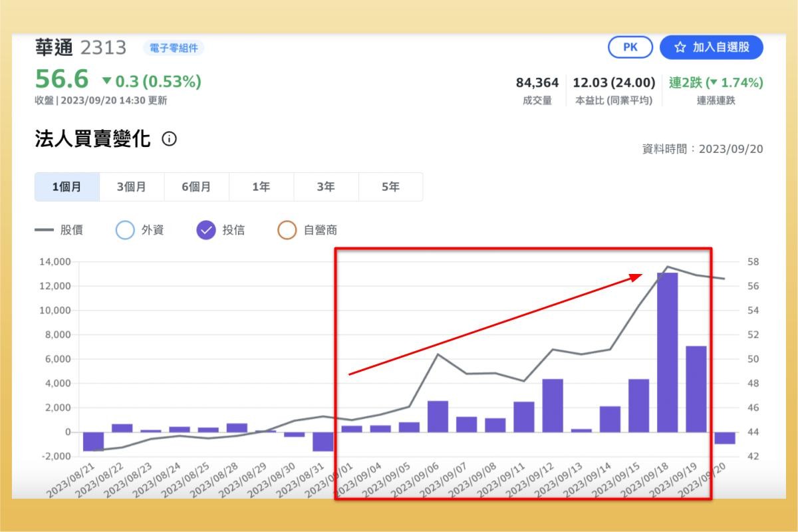Image resolution: width=798 pixels, height=532 pixels.
Task: Click the stock code 2313
Action: tap(103, 48)
